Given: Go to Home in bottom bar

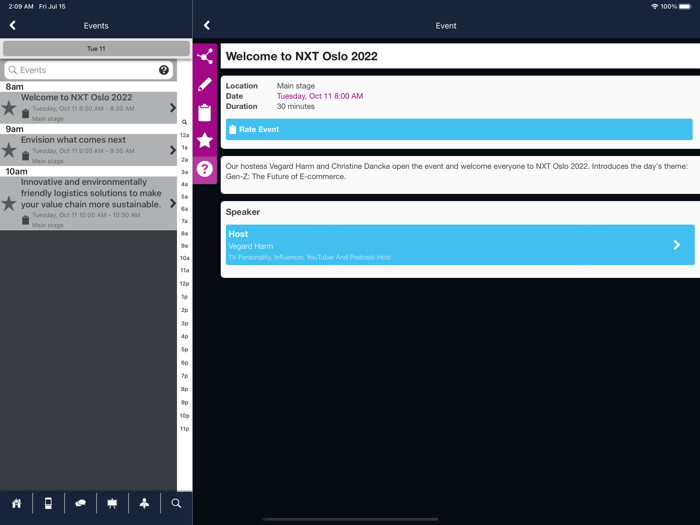Looking at the screenshot, I should click(x=17, y=504).
